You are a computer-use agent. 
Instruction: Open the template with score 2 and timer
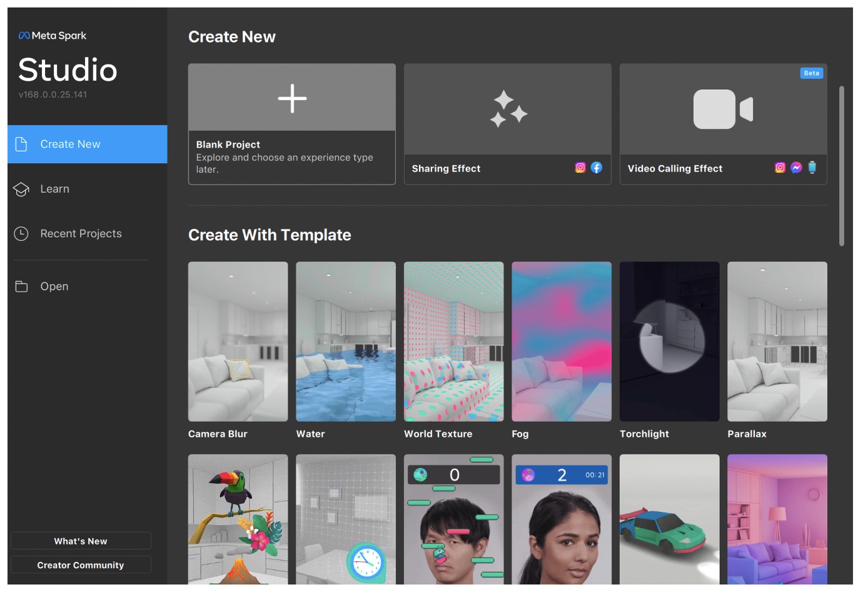coord(562,519)
